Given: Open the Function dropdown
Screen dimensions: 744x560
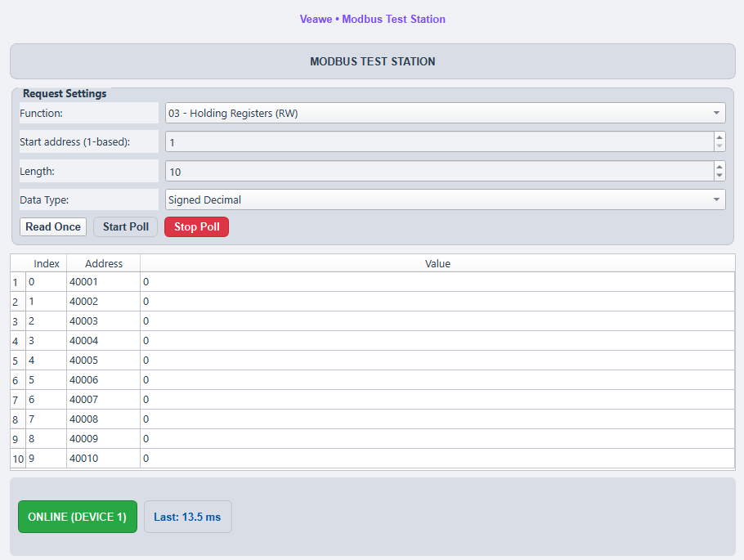Looking at the screenshot, I should pos(446,113).
